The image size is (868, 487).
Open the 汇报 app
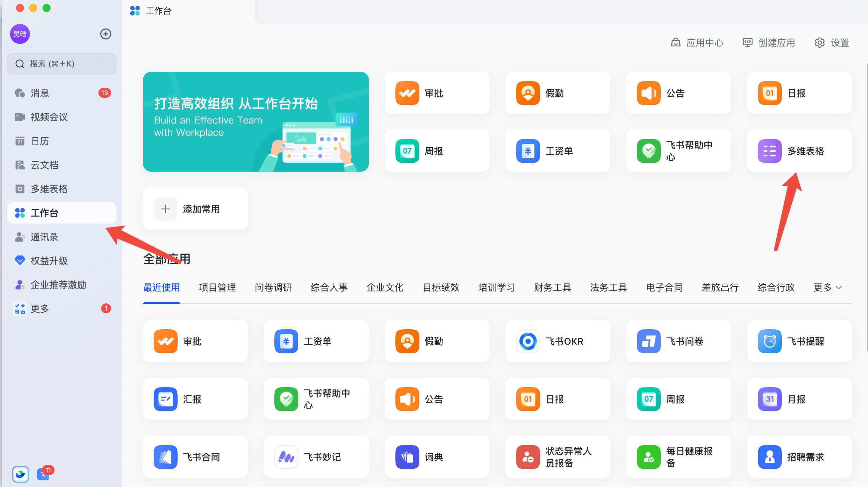tap(195, 399)
